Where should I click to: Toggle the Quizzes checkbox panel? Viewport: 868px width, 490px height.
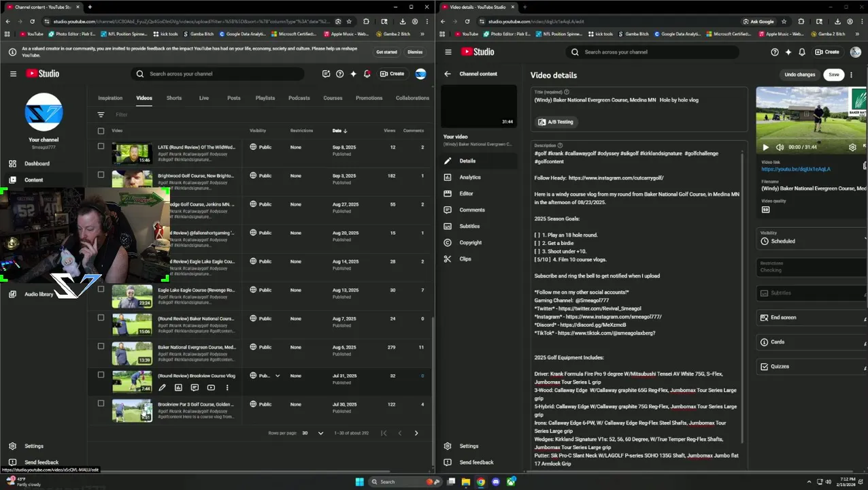(812, 366)
